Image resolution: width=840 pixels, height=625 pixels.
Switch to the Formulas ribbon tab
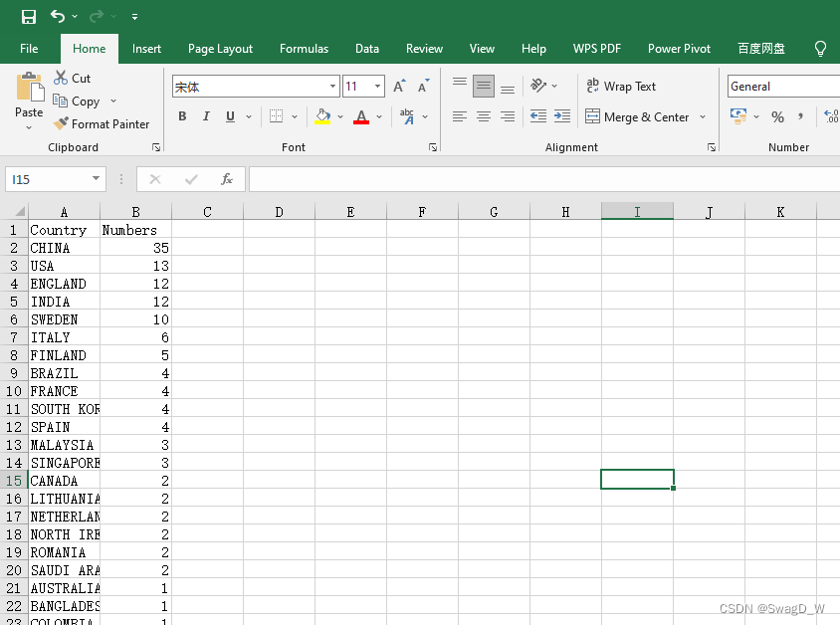point(304,49)
